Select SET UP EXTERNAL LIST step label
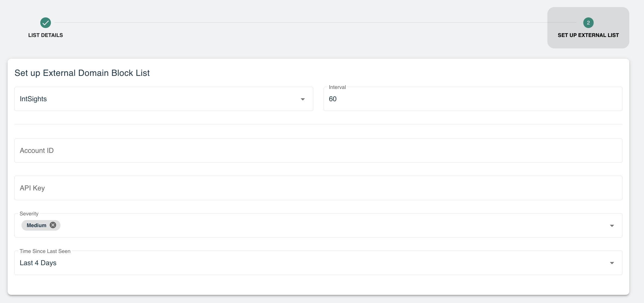This screenshot has width=644, height=303. point(588,35)
